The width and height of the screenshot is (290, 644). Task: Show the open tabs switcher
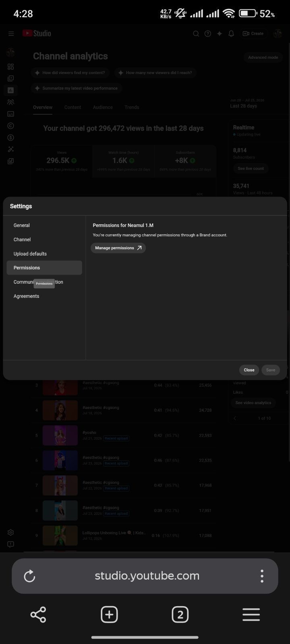(180, 615)
